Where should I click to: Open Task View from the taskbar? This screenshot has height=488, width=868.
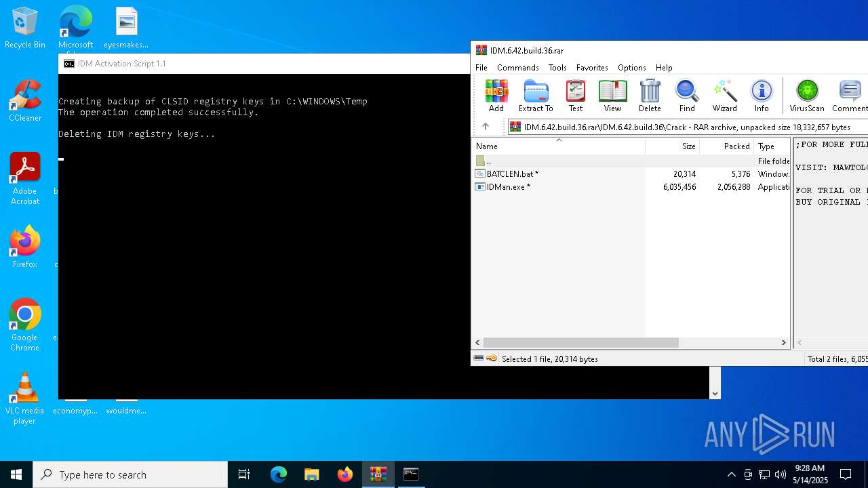pyautogui.click(x=244, y=474)
